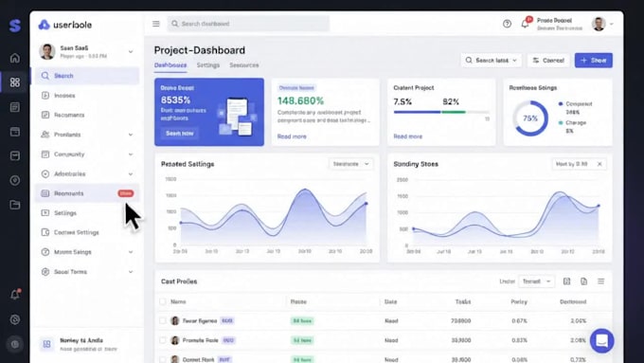Focus the Search dashboard field
Image resolution: width=644 pixels, height=363 pixels.
coord(248,24)
